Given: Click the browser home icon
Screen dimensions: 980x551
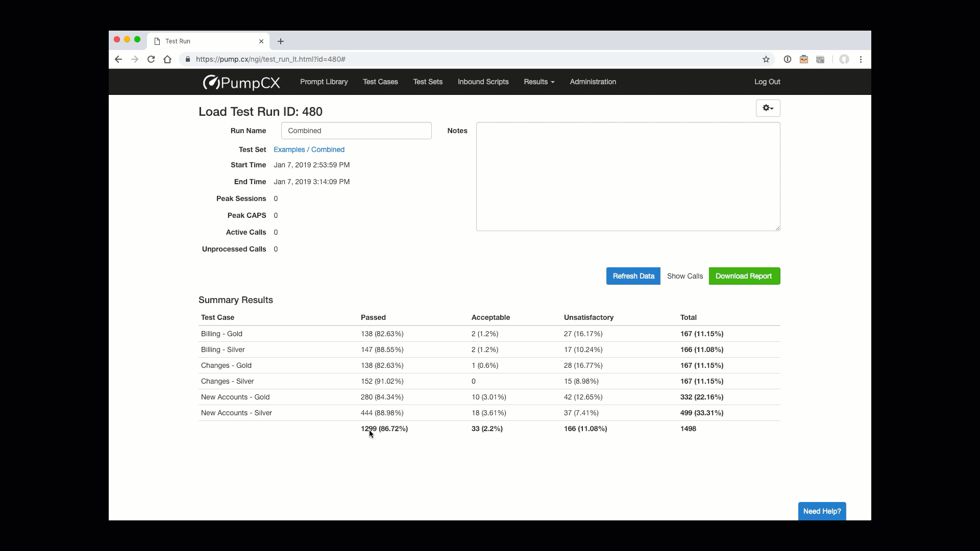Looking at the screenshot, I should (x=167, y=59).
